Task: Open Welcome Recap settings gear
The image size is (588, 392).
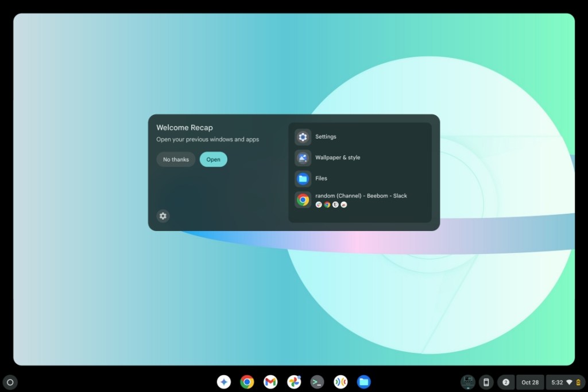Action: 163,216
